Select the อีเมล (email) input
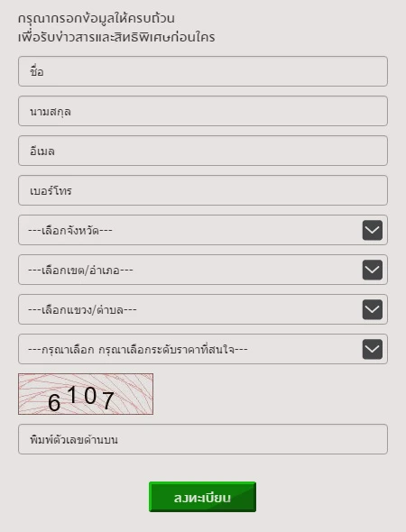This screenshot has height=532, width=406. [x=203, y=151]
